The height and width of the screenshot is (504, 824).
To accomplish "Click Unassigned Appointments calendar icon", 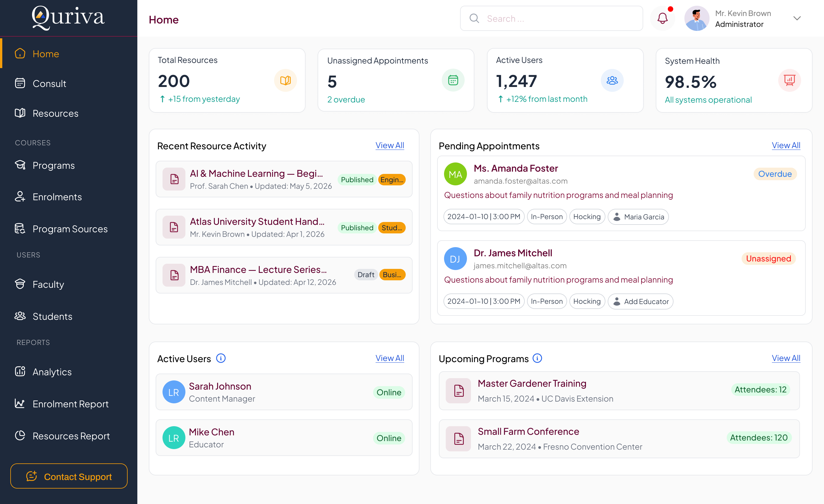I will coord(453,80).
